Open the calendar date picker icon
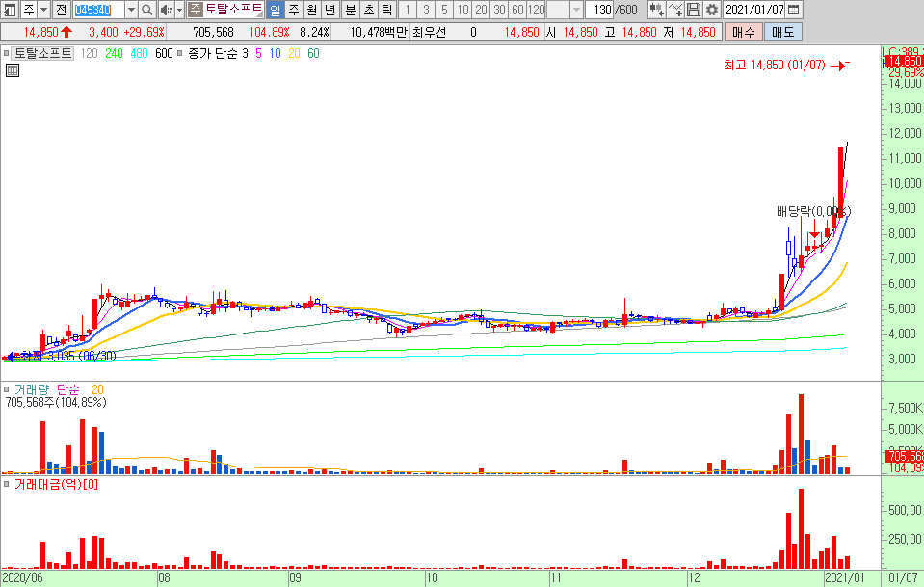 (793, 10)
